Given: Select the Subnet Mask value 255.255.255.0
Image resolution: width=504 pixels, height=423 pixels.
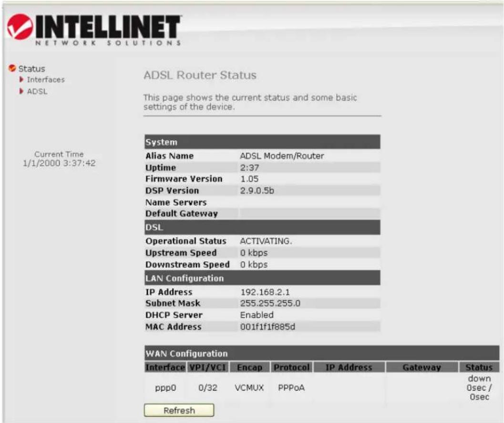Looking at the screenshot, I should pyautogui.click(x=270, y=303).
